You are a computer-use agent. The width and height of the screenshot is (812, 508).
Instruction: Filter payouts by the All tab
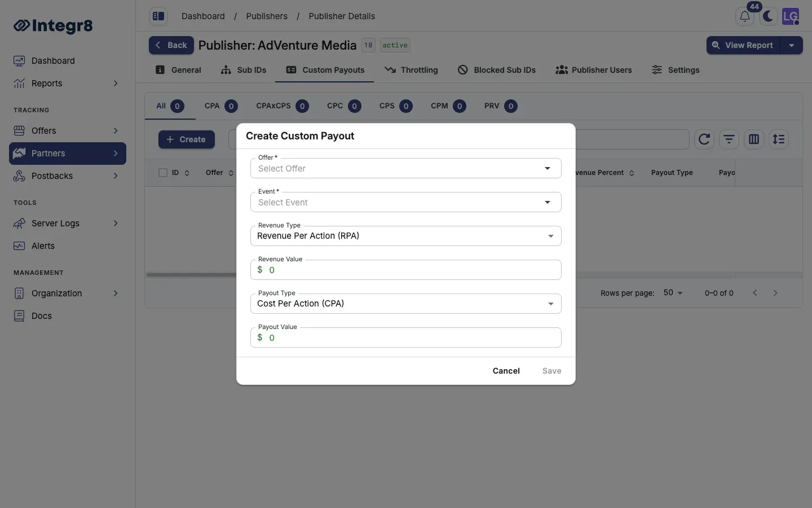pos(170,106)
